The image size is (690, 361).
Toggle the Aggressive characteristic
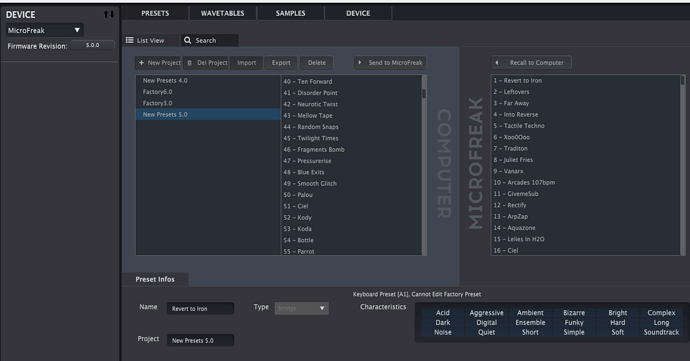[x=486, y=313]
